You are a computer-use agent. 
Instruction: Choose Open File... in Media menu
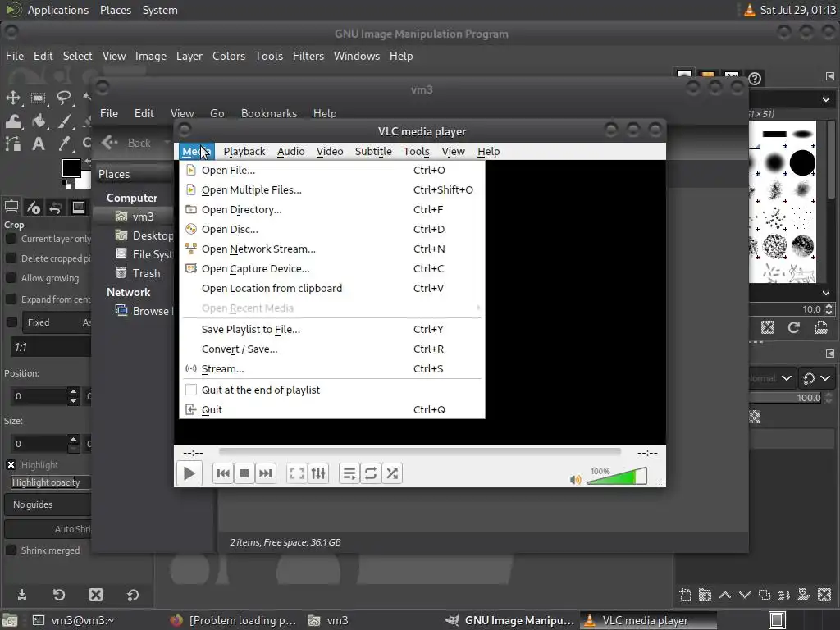[331, 171]
